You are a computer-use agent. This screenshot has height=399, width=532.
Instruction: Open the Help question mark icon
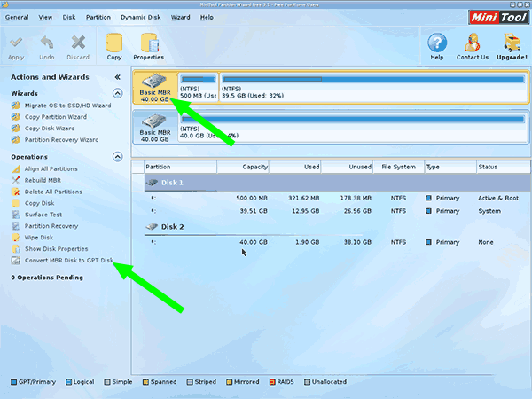tap(437, 43)
